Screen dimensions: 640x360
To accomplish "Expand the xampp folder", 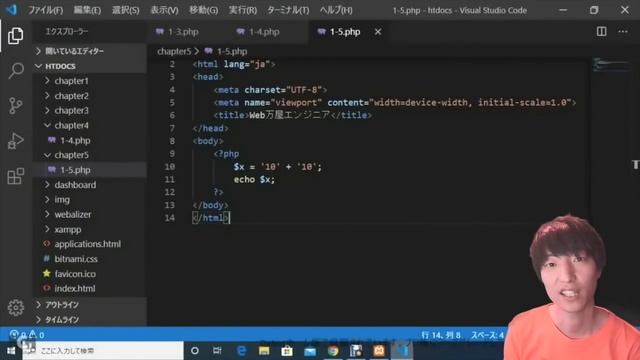I will point(90,229).
